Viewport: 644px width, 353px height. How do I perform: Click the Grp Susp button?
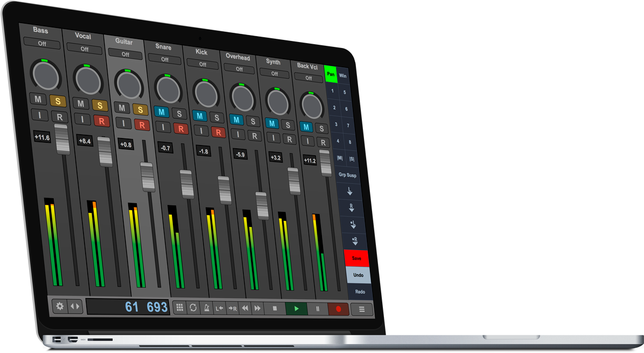click(347, 175)
